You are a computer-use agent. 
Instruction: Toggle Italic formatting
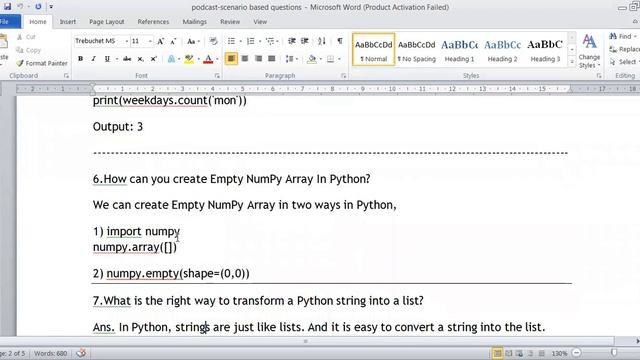click(93, 59)
